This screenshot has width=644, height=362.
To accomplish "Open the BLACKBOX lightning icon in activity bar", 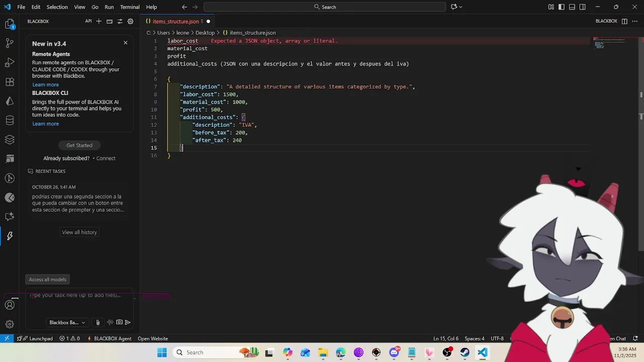I will tap(10, 236).
